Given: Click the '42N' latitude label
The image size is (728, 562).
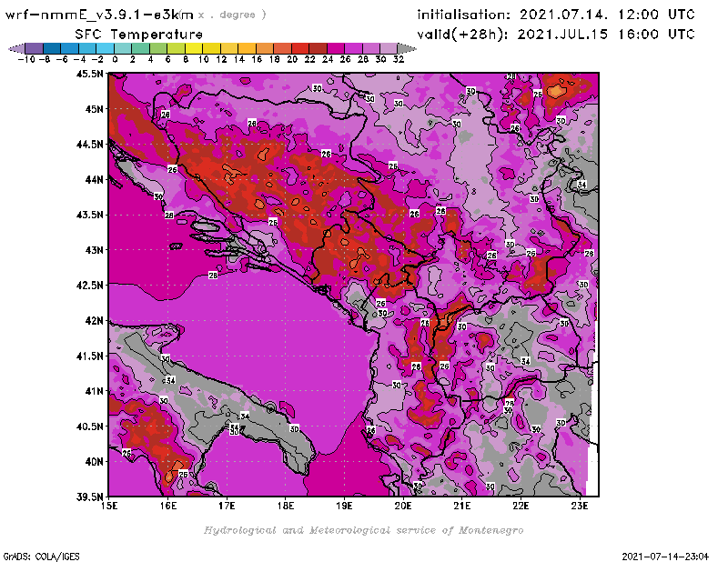Looking at the screenshot, I should pos(95,320).
